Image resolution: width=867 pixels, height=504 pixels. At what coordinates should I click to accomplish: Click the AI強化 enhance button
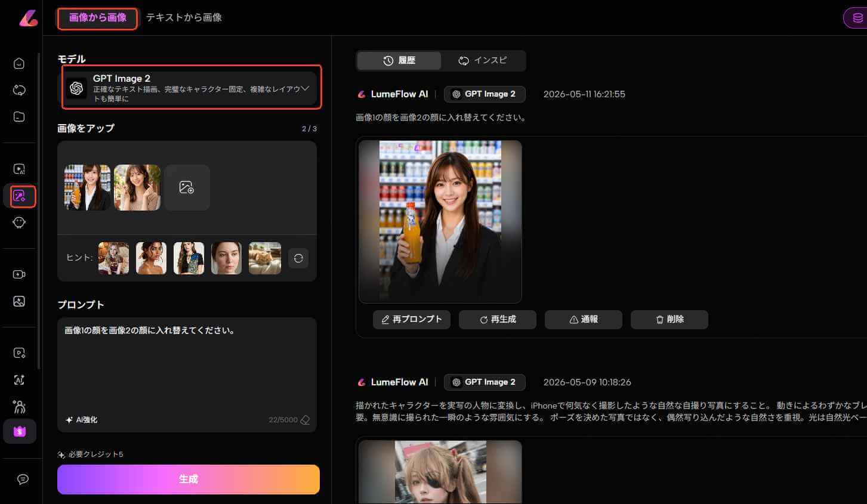coord(81,420)
